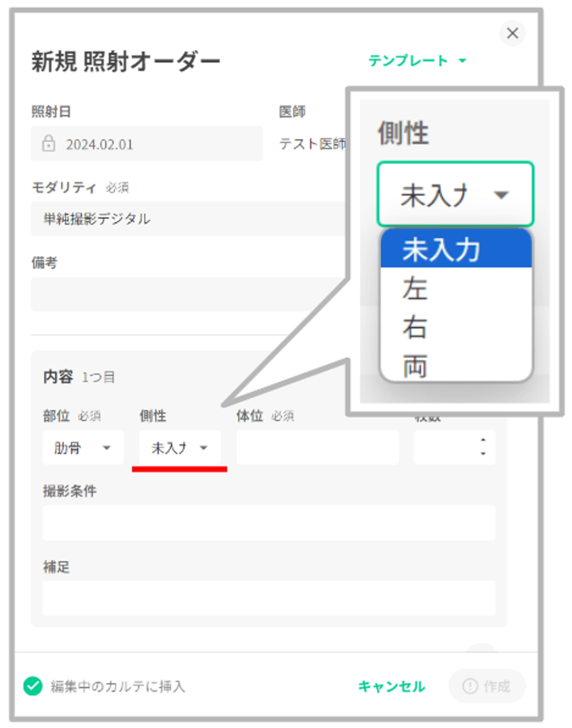Decrease the 枚数 stepper value
The image size is (572, 728).
point(483,454)
